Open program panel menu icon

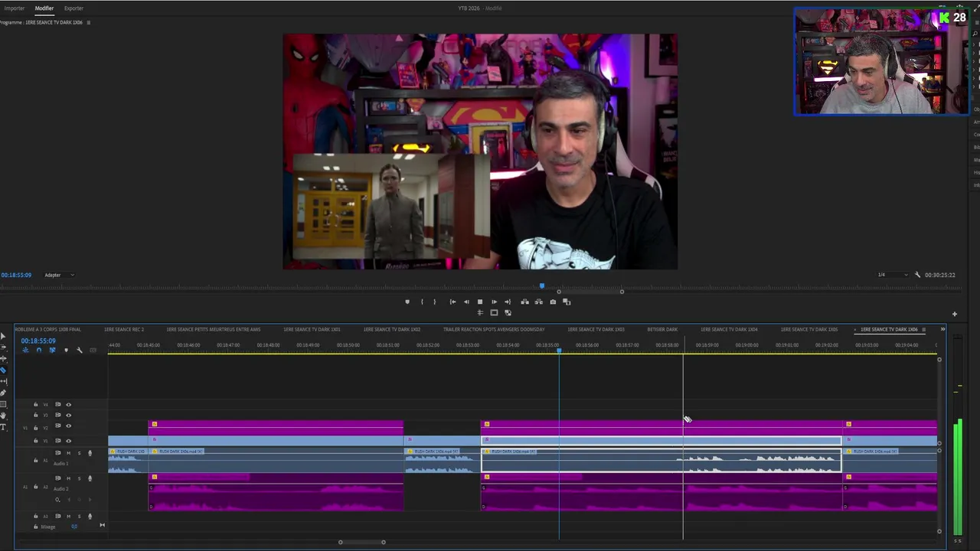click(88, 22)
